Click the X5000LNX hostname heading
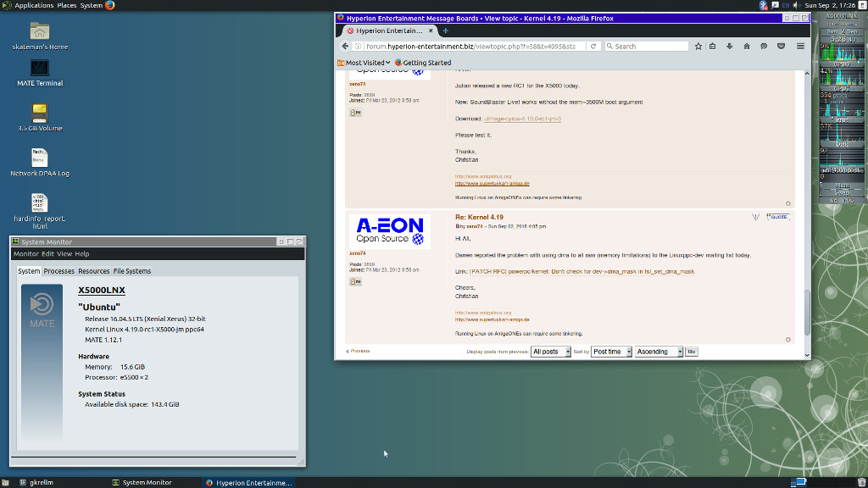The image size is (868, 488). (102, 290)
